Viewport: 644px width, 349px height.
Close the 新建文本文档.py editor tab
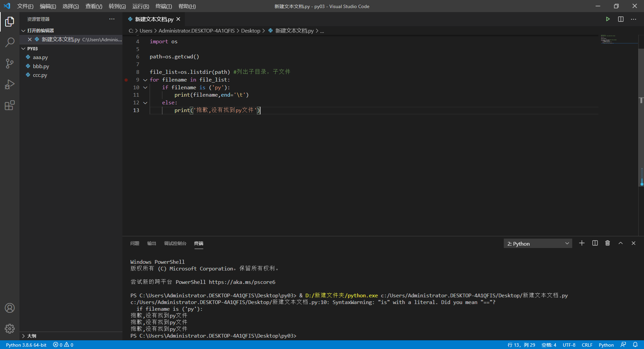point(178,19)
